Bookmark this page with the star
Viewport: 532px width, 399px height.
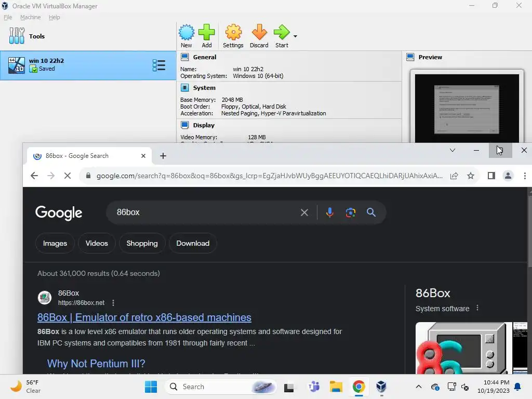click(x=471, y=176)
